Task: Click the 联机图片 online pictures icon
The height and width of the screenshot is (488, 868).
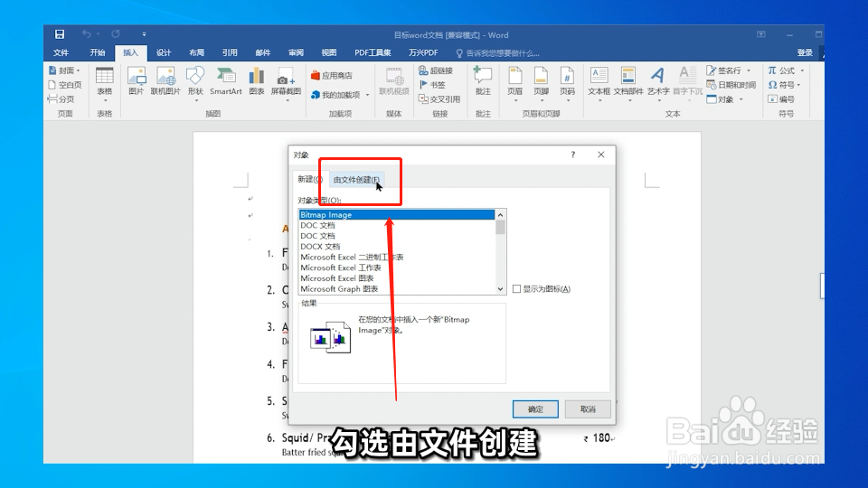Action: pyautogui.click(x=165, y=81)
